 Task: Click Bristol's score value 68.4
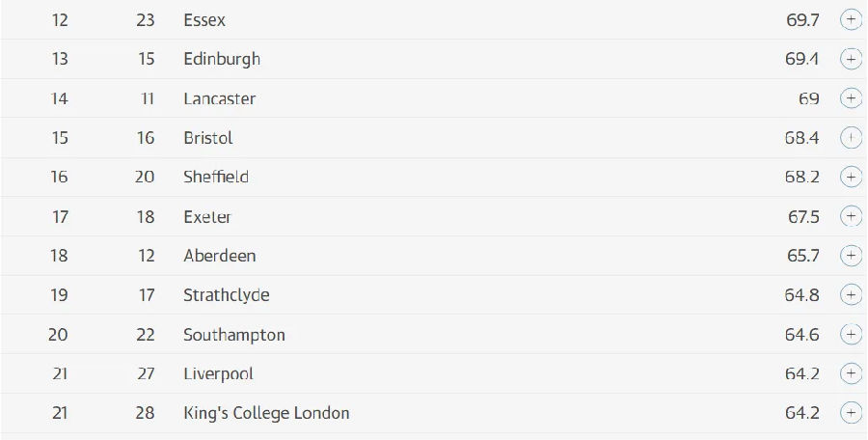801,138
